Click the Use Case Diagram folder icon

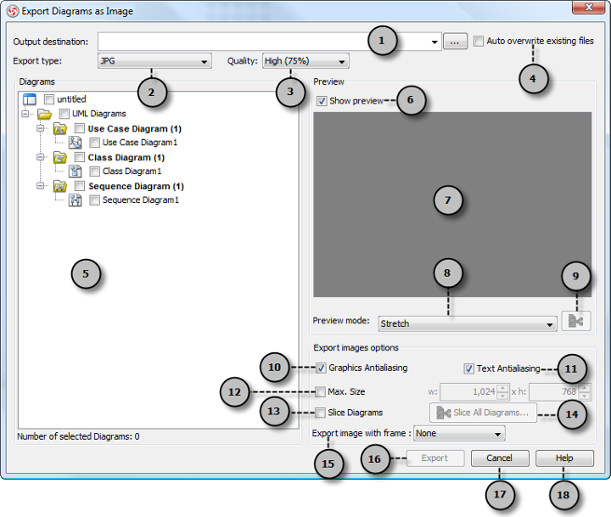[60, 129]
